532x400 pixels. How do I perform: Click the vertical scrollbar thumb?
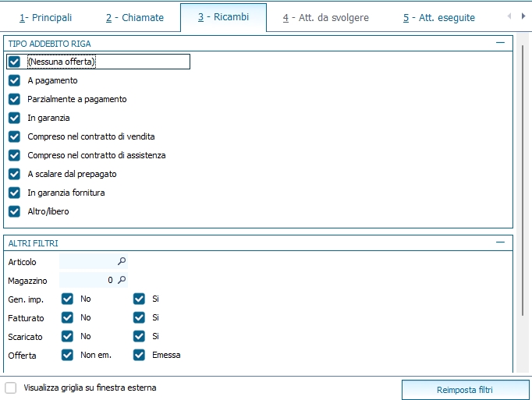523,179
